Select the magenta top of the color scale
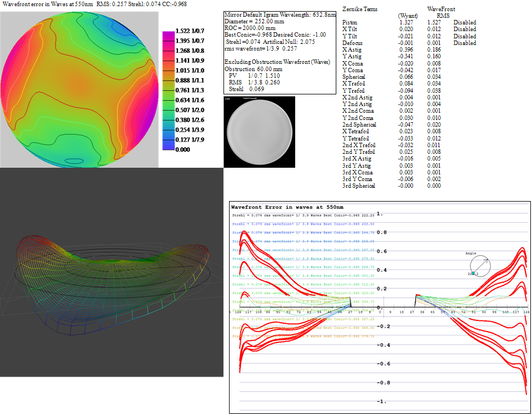 tap(167, 34)
